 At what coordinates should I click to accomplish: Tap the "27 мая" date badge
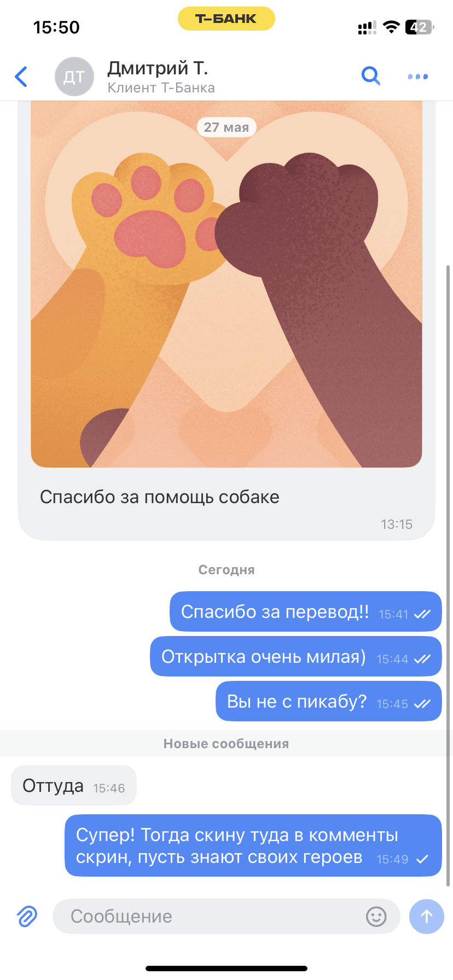226,127
